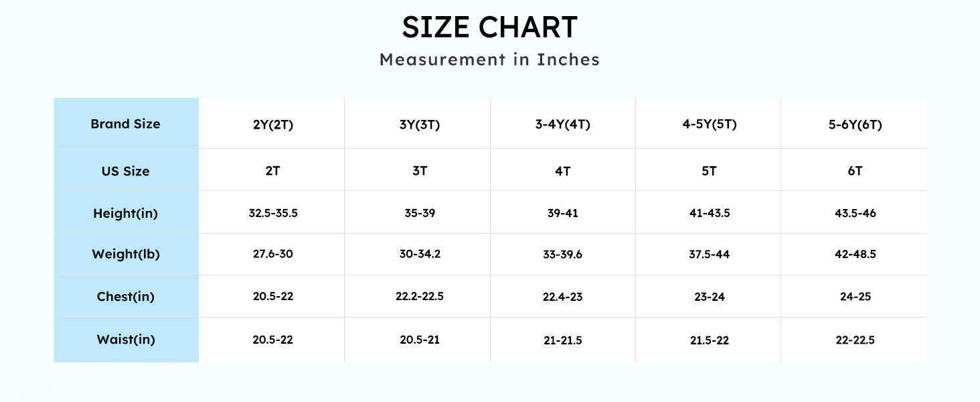
Task: Select the Height(in) row header
Action: coord(126,214)
